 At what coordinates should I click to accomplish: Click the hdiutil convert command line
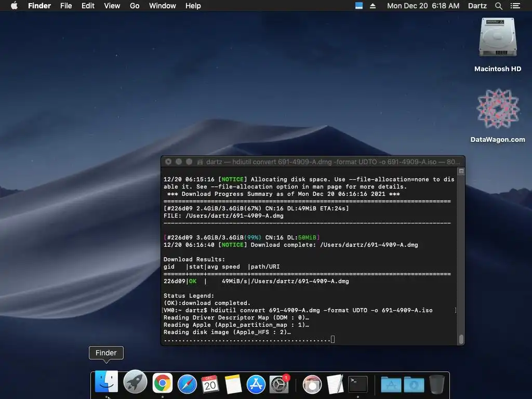(298, 310)
